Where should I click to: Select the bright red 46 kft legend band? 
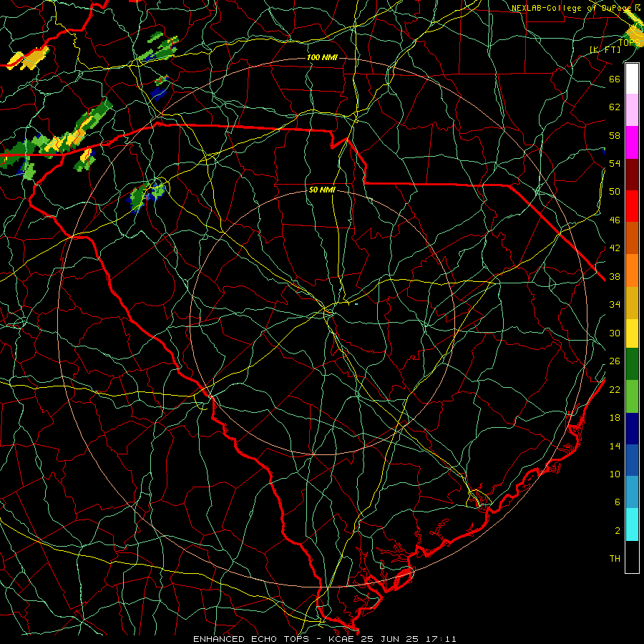(x=632, y=206)
